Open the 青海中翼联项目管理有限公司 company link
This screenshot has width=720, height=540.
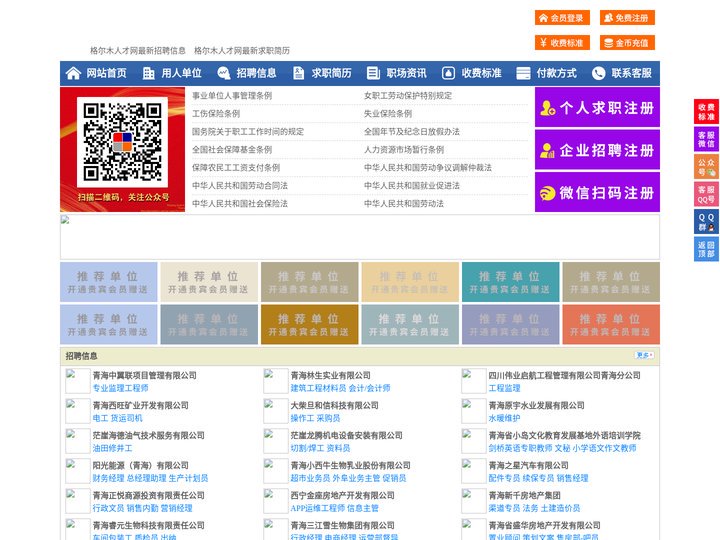(145, 376)
